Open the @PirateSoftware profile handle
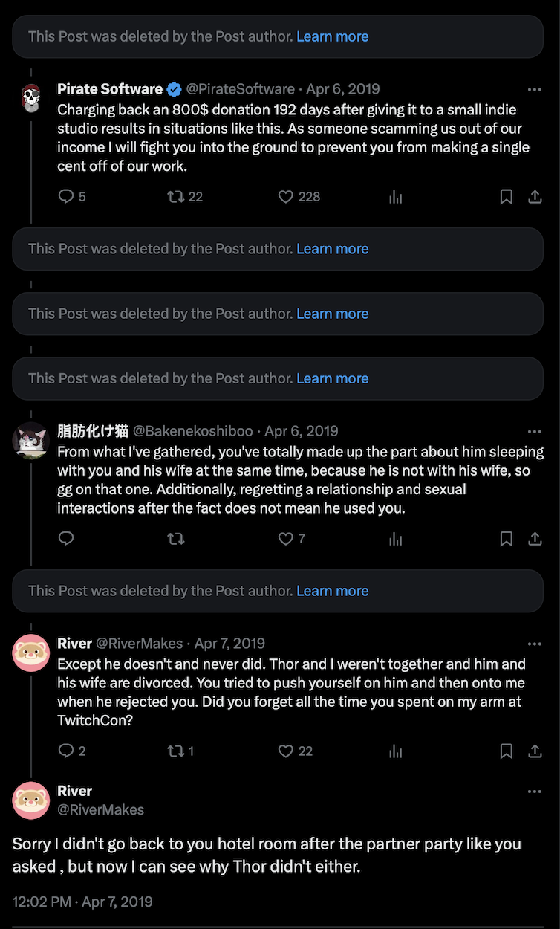Image resolution: width=560 pixels, height=929 pixels. (x=240, y=89)
